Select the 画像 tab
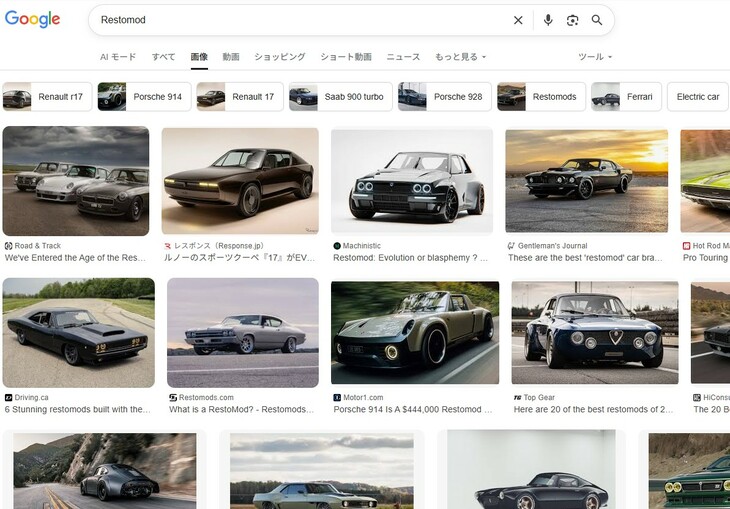The height and width of the screenshot is (509, 730). [199, 57]
